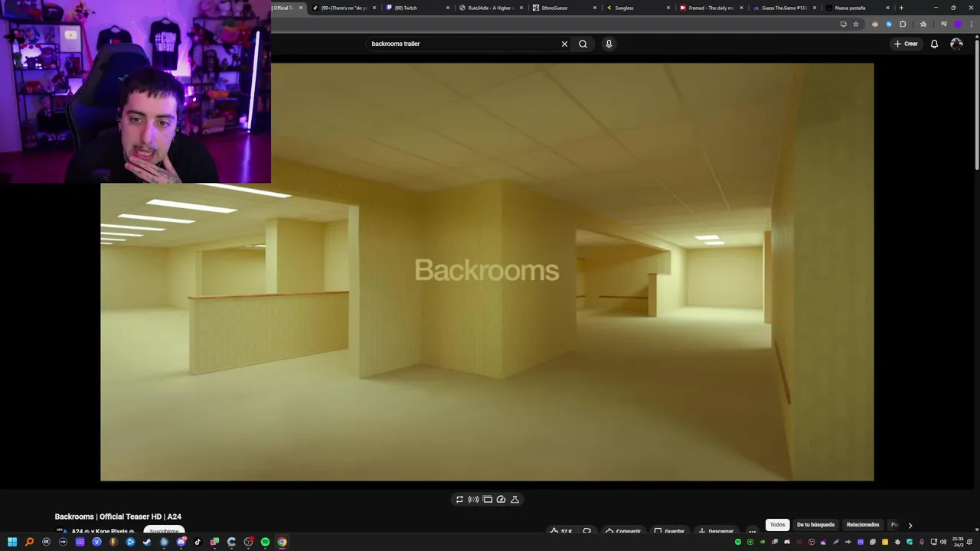Close the Twitch tab
The image size is (980, 551).
click(448, 8)
